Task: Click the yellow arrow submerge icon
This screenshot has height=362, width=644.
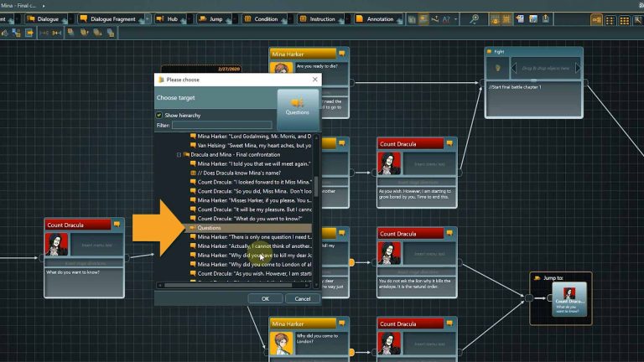Action: click(x=29, y=33)
